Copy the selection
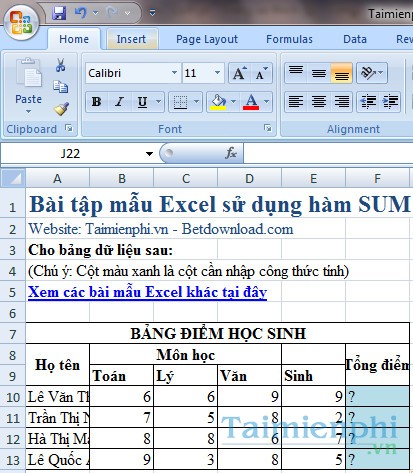Viewport: 413px width, 473px height. (x=61, y=87)
